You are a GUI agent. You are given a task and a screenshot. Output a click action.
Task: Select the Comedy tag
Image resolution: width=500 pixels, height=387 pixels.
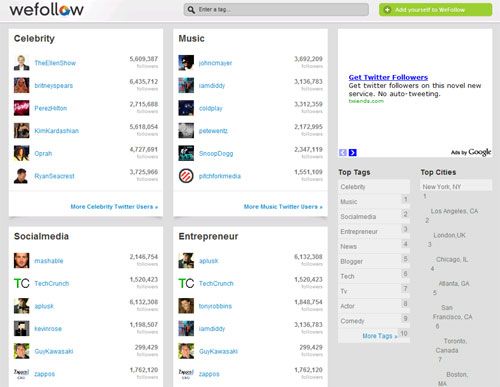tap(374, 321)
